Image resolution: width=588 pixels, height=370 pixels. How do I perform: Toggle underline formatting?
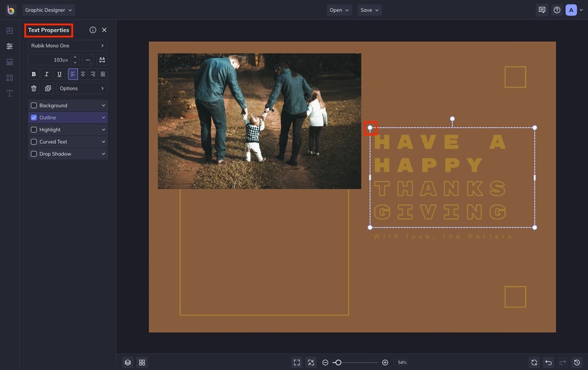(59, 74)
